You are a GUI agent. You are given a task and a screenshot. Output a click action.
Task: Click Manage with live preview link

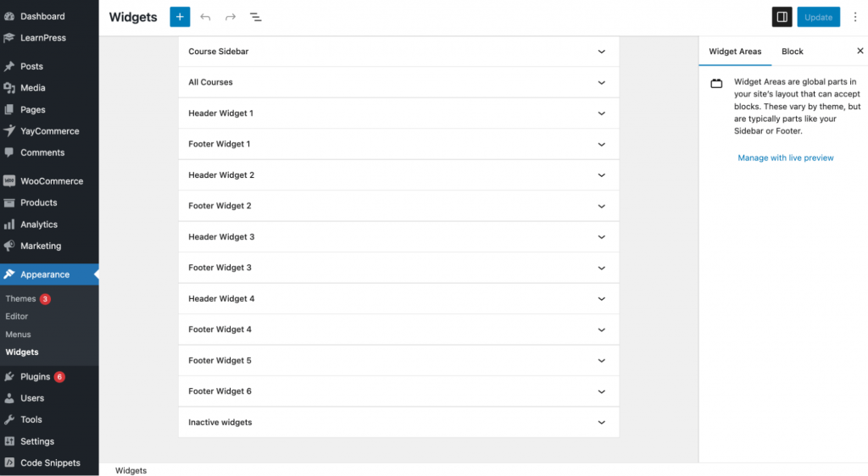[x=786, y=158]
